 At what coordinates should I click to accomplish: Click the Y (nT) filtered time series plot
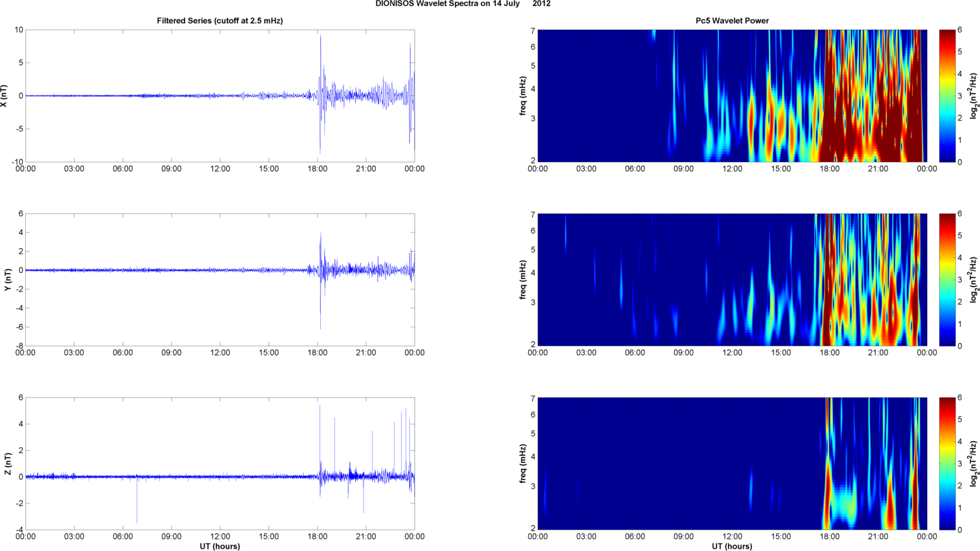[219, 279]
